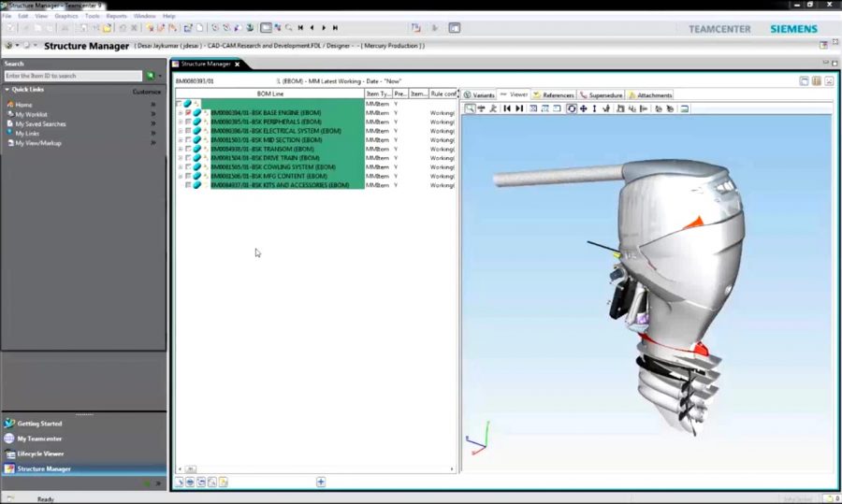
Task: Select the Zoom Area tool in viewer toolbar
Action: 470,109
